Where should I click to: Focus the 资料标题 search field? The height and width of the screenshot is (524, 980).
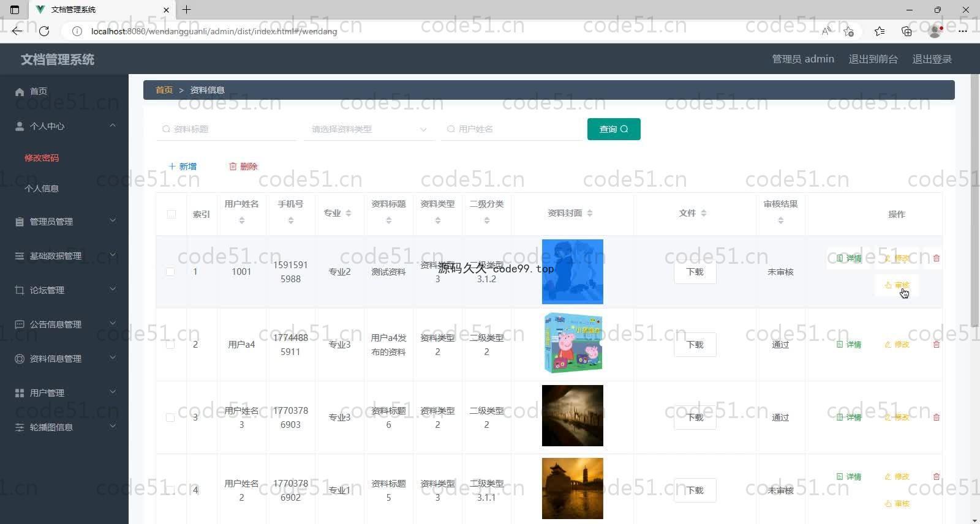pyautogui.click(x=227, y=129)
